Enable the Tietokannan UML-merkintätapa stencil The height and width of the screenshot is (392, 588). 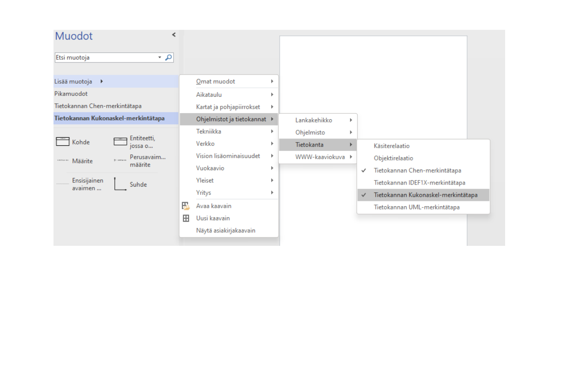[x=416, y=207]
